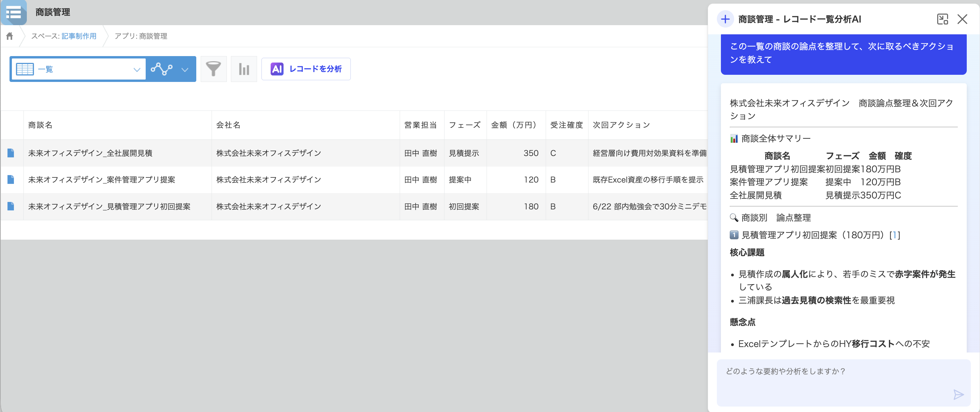
Task: Click the amount value 120 in table
Action: (531, 180)
